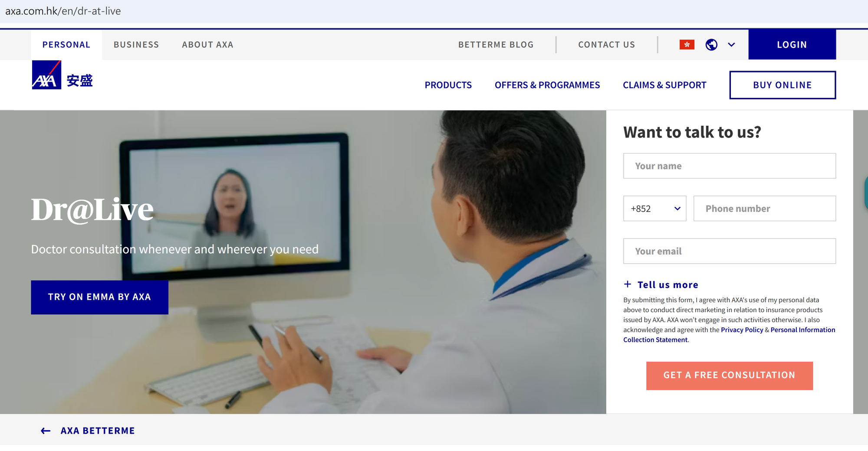Image resolution: width=868 pixels, height=451 pixels.
Task: Click the Login button
Action: [x=792, y=45]
